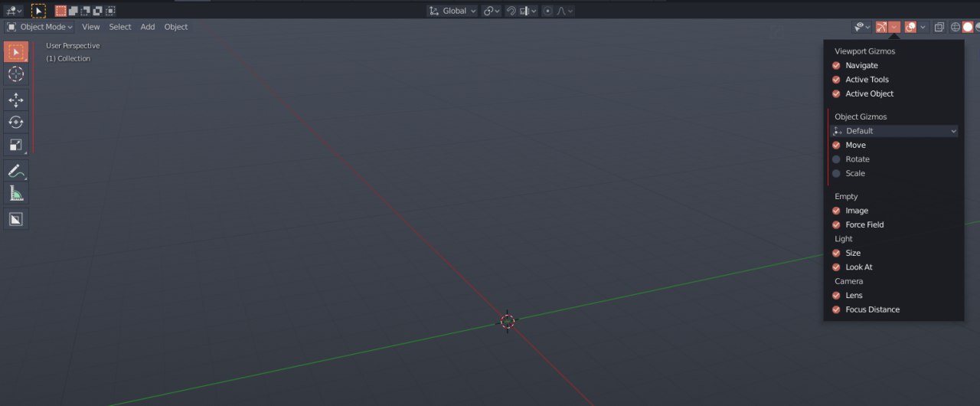
Task: Set selection mode to Extend
Action: [x=73, y=11]
